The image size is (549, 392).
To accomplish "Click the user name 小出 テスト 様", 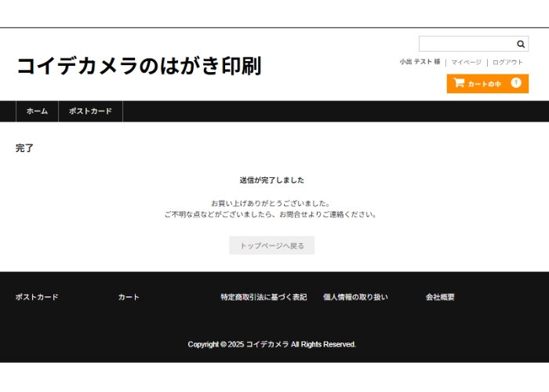I will coord(420,62).
